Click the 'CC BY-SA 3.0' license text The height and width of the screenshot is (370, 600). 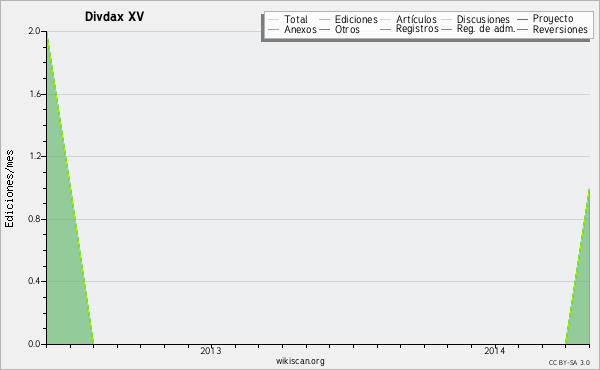tap(569, 362)
